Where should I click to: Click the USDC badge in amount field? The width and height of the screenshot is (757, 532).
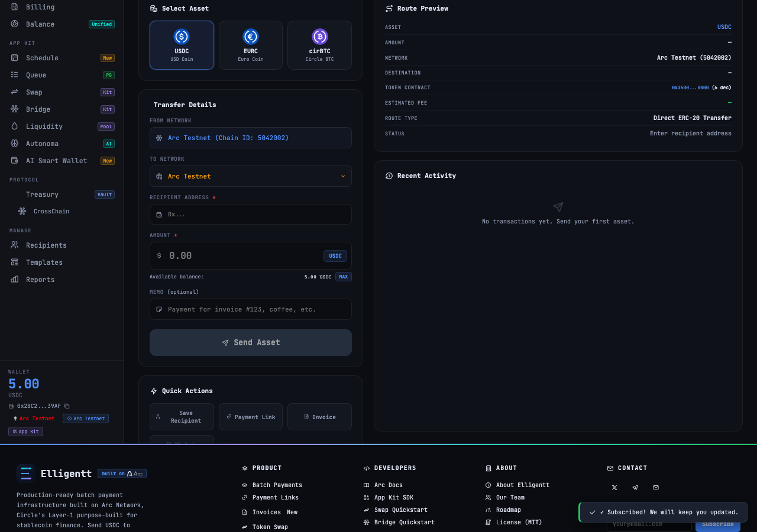pos(335,256)
